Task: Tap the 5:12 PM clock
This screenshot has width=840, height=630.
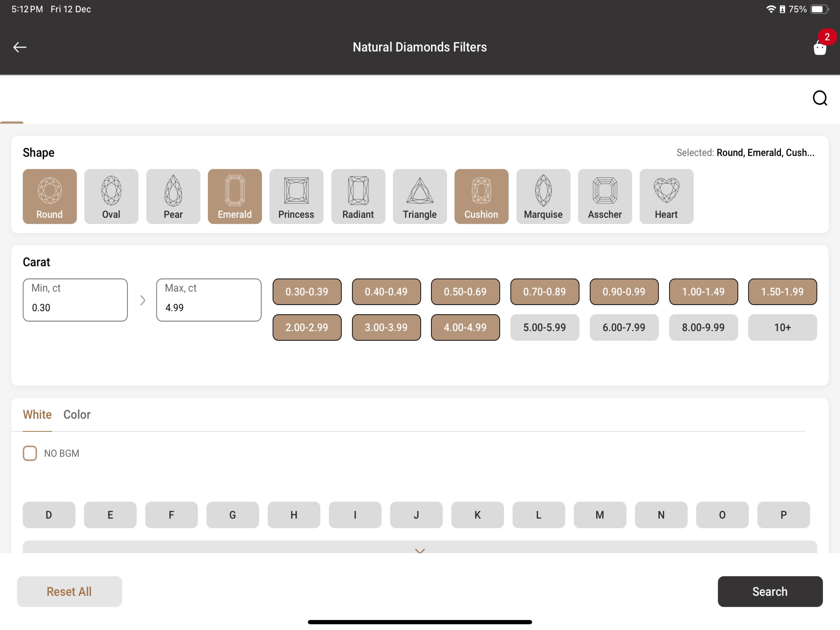Action: coord(27,9)
